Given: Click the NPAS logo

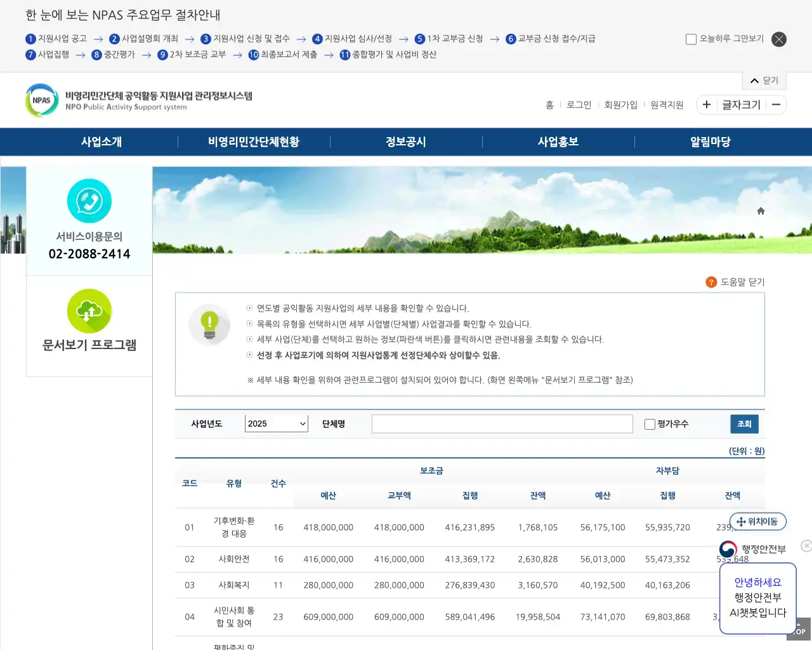Looking at the screenshot, I should pyautogui.click(x=138, y=100).
